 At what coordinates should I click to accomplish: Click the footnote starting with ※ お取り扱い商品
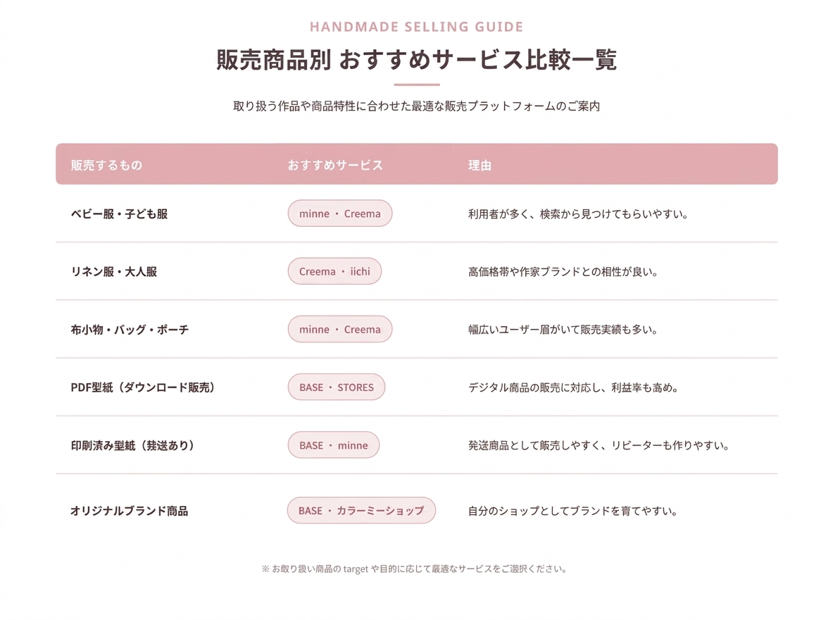[x=414, y=569]
